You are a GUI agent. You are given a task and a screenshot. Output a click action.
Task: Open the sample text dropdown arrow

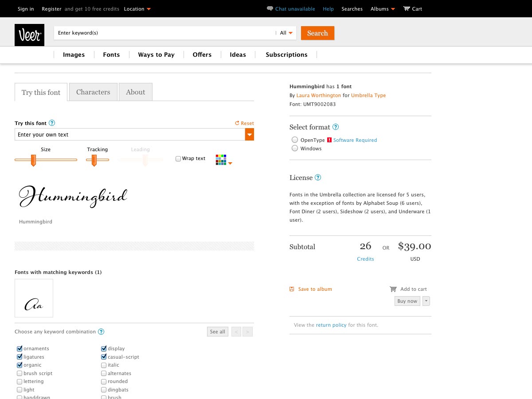250,134
